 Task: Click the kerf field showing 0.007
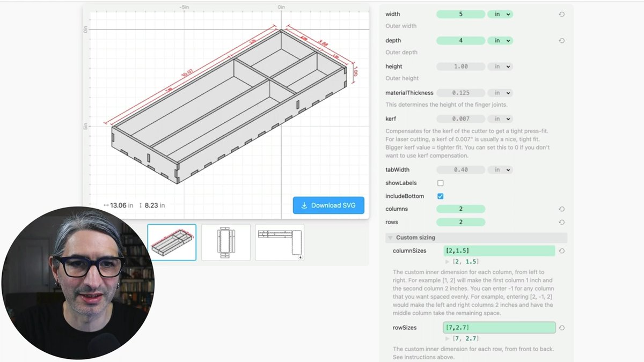pos(460,119)
